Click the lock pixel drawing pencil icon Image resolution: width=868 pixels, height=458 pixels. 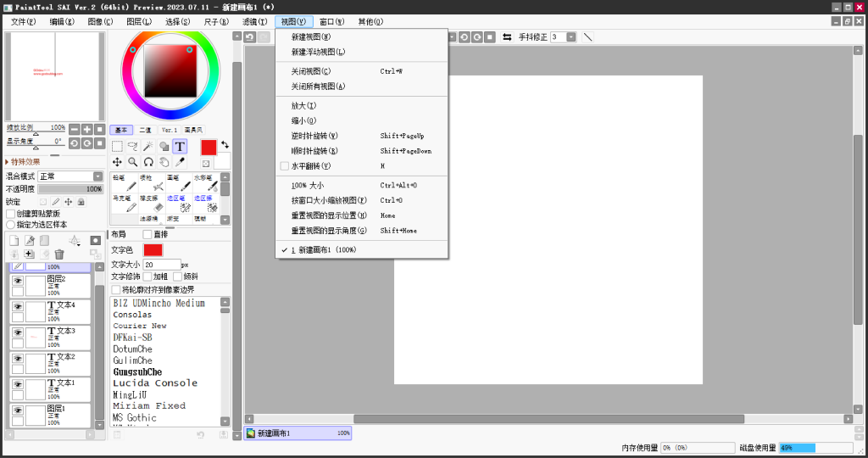(56, 202)
